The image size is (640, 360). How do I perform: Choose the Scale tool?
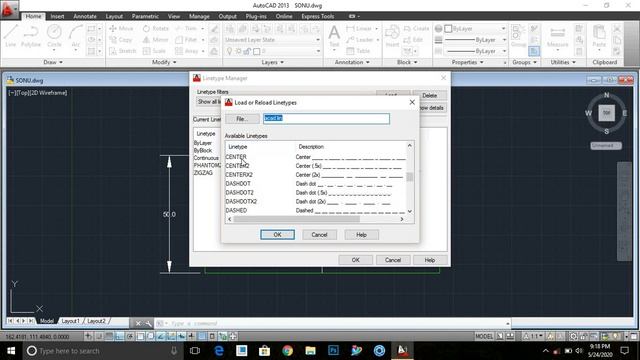click(154, 51)
